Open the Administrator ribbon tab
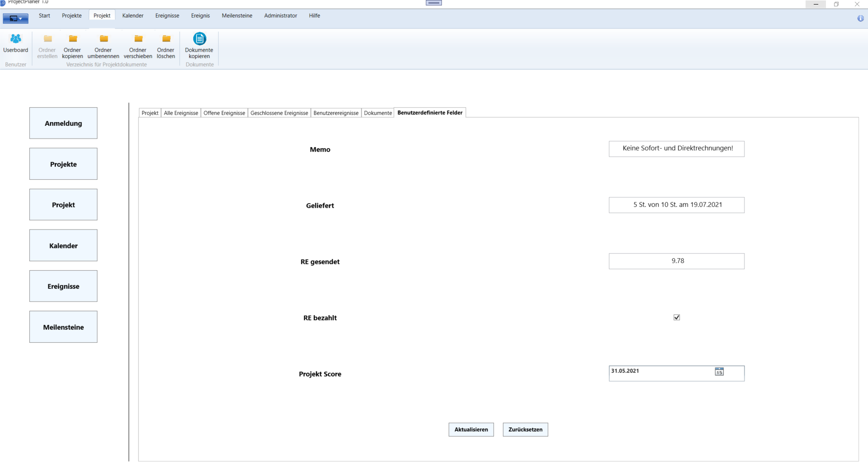The image size is (868, 470). click(280, 15)
